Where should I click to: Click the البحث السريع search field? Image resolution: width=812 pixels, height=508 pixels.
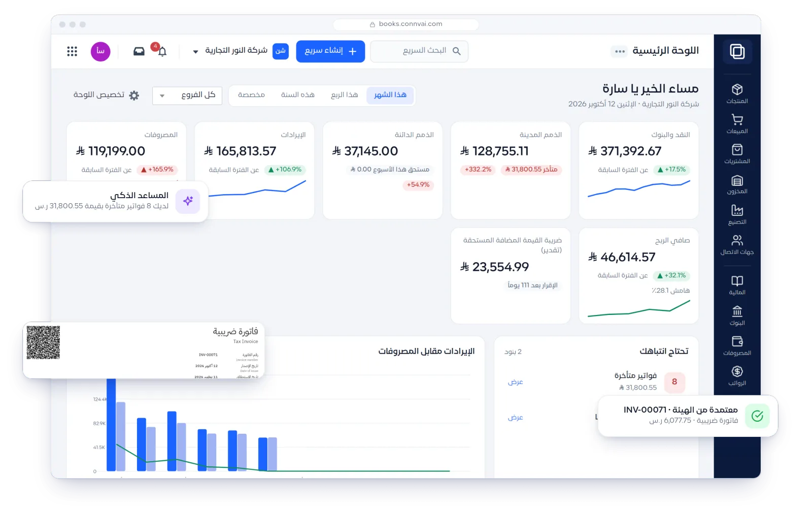pos(419,51)
